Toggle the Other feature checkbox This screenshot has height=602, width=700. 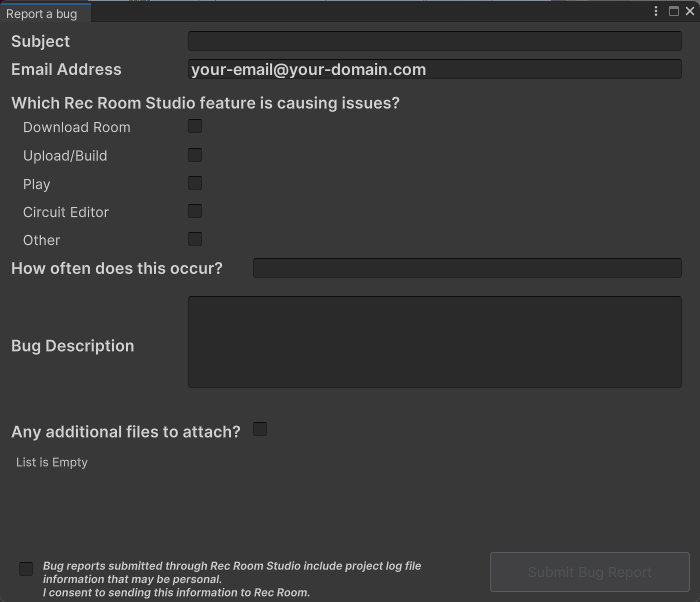[x=195, y=239]
